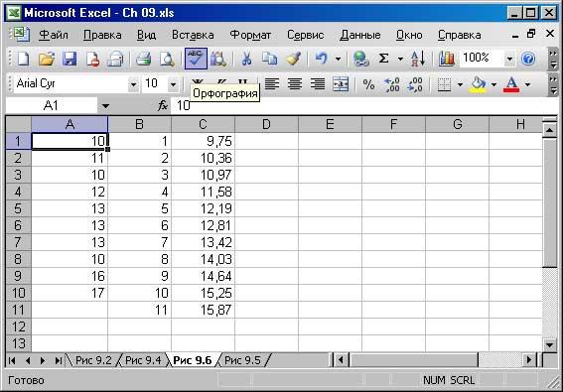Open the Вставка menu
The height and width of the screenshot is (392, 563).
tap(193, 35)
